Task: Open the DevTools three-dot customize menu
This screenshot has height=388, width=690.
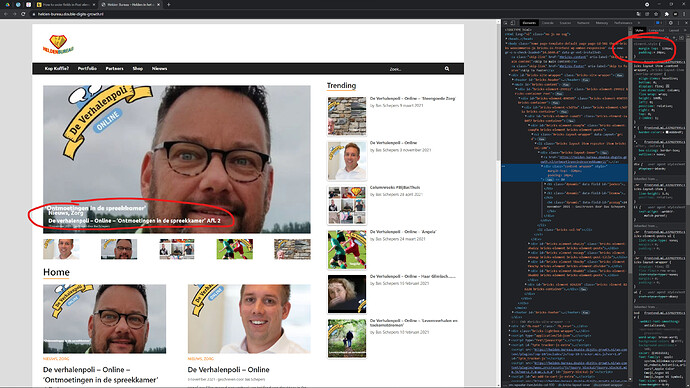Action: [678, 23]
